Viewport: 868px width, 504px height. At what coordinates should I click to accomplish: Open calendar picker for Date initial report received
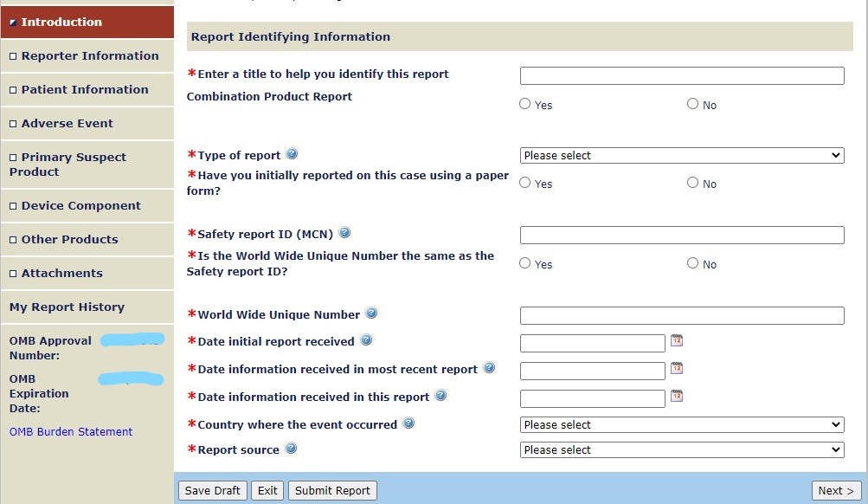(677, 341)
